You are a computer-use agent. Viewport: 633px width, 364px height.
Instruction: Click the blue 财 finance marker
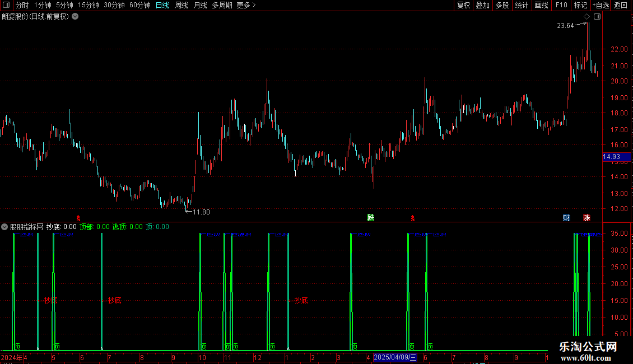pyautogui.click(x=566, y=217)
